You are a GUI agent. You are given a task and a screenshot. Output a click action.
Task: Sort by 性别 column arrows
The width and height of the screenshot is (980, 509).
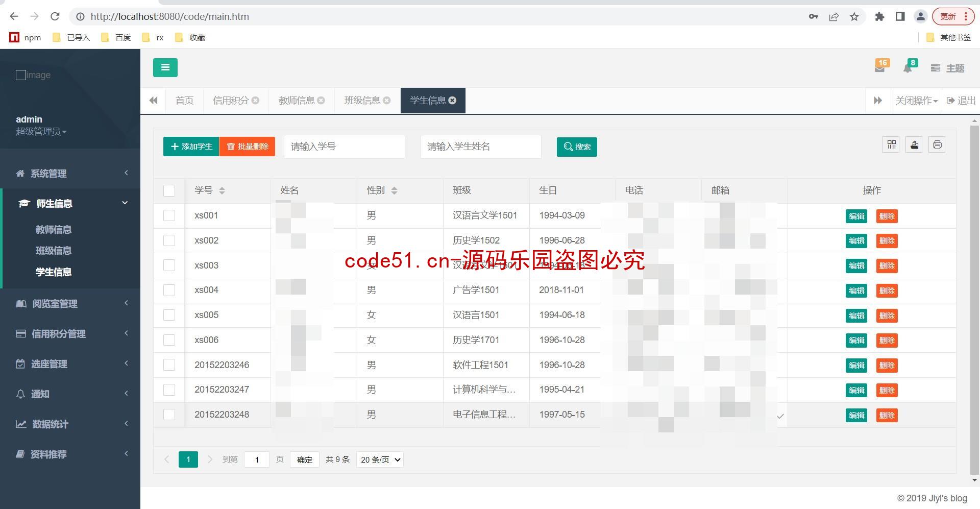[394, 190]
